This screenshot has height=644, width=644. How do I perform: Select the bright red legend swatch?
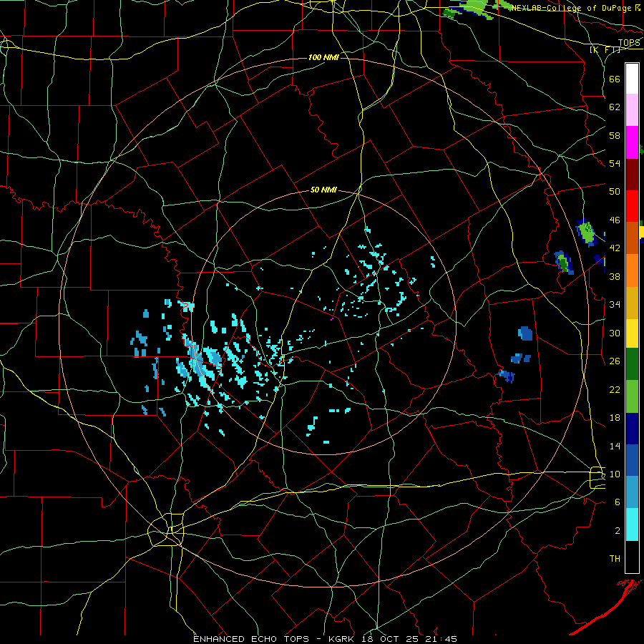[632, 206]
